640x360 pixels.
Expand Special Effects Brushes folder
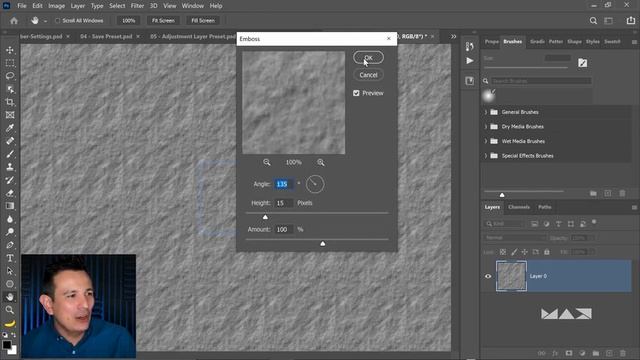coord(486,156)
